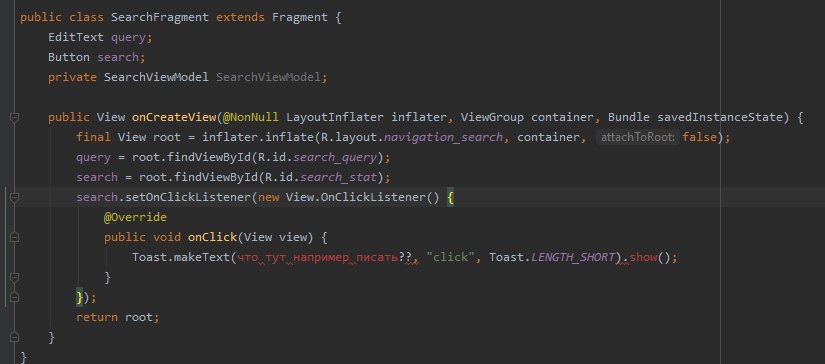Click the "void" keyword

(x=167, y=237)
